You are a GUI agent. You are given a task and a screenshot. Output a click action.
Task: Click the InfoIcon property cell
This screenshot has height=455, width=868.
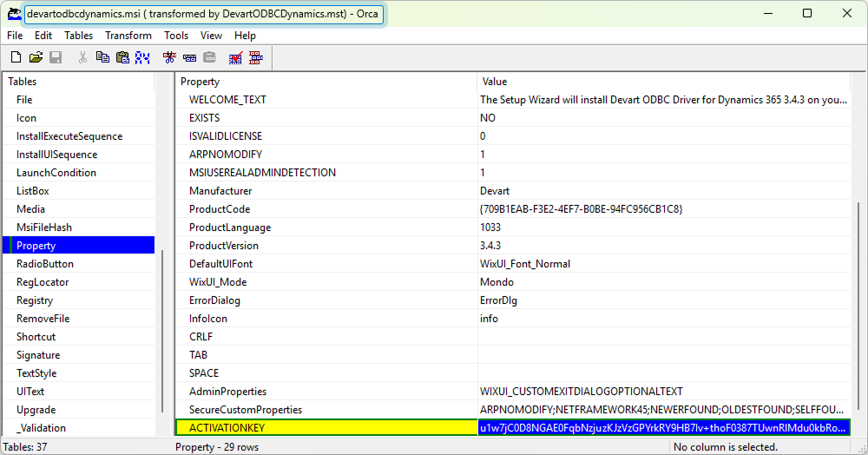pyautogui.click(x=326, y=319)
